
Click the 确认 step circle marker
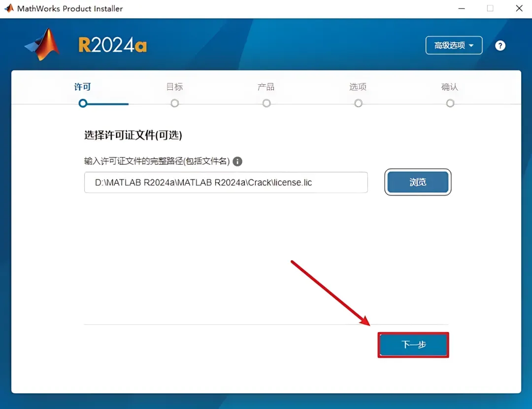[x=450, y=103]
